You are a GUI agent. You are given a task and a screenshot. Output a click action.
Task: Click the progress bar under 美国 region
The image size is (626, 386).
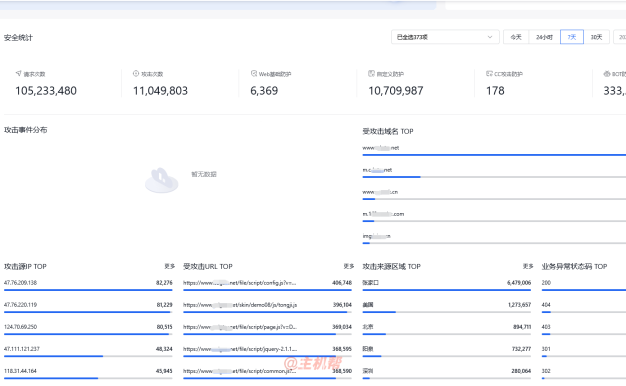click(x=447, y=312)
